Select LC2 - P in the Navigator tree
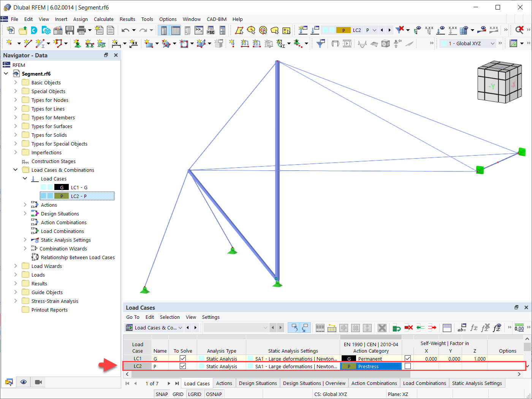This screenshot has height=399, width=532. pos(77,196)
